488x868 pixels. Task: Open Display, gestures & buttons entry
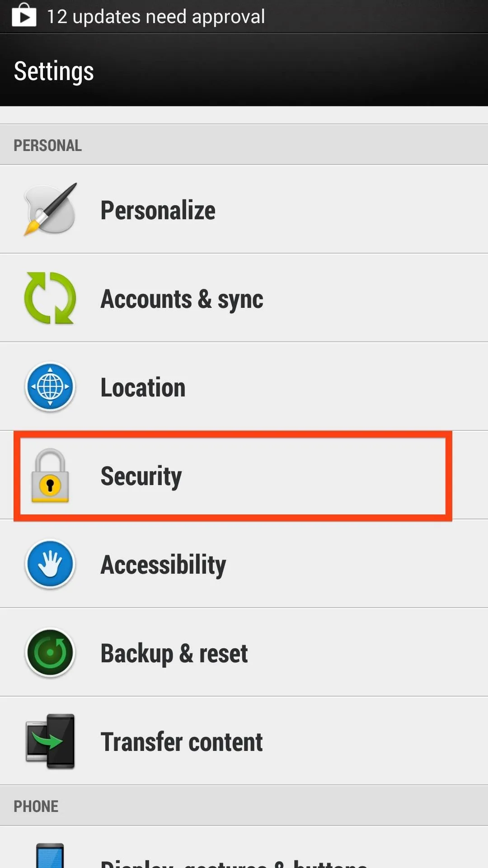244,848
